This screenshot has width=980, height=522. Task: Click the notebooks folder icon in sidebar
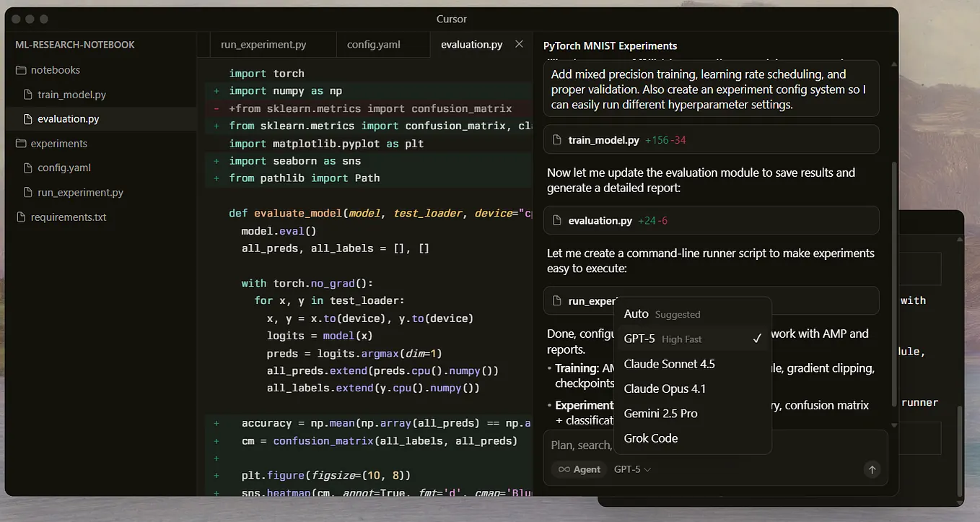point(21,69)
